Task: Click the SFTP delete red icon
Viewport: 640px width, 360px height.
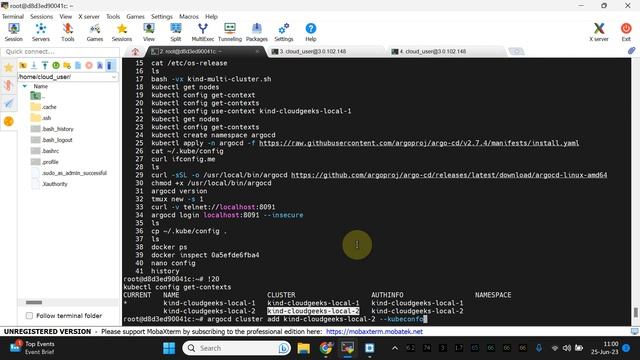Action: [x=89, y=65]
